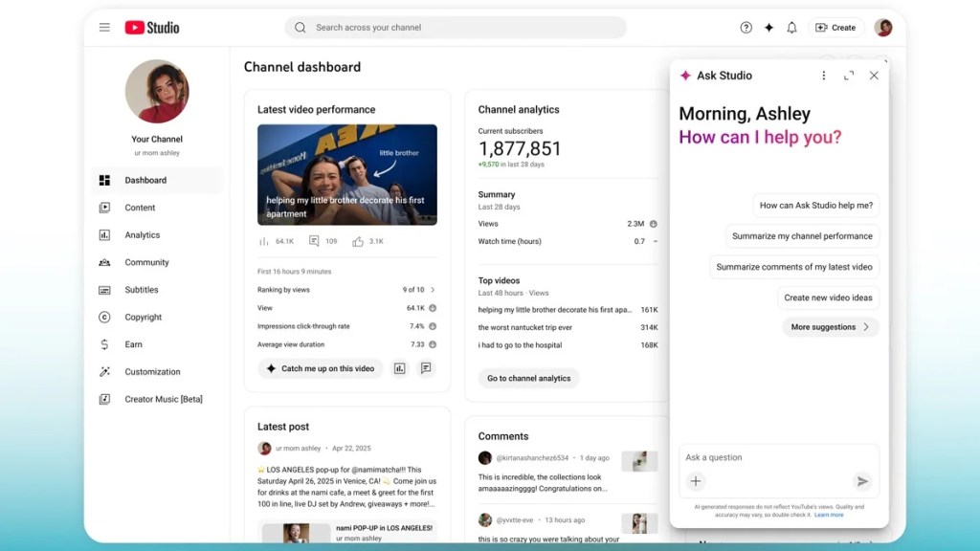Viewport: 980px width, 551px height.
Task: Open Ask Studio three-dot options menu
Action: click(824, 76)
